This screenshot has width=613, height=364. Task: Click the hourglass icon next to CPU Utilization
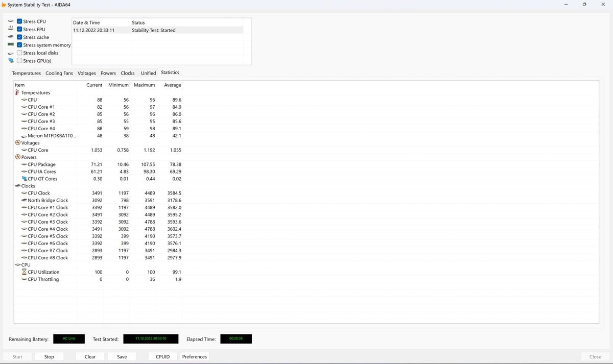(24, 272)
